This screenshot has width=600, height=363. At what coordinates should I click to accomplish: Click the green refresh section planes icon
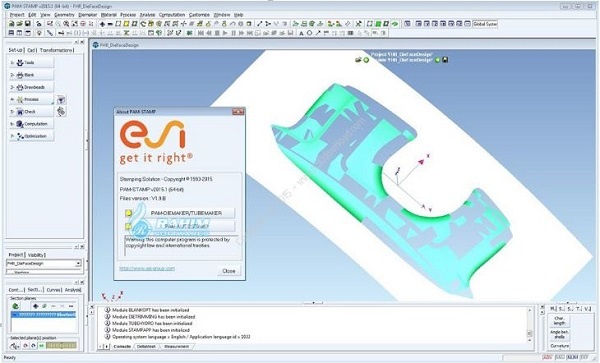(16, 306)
